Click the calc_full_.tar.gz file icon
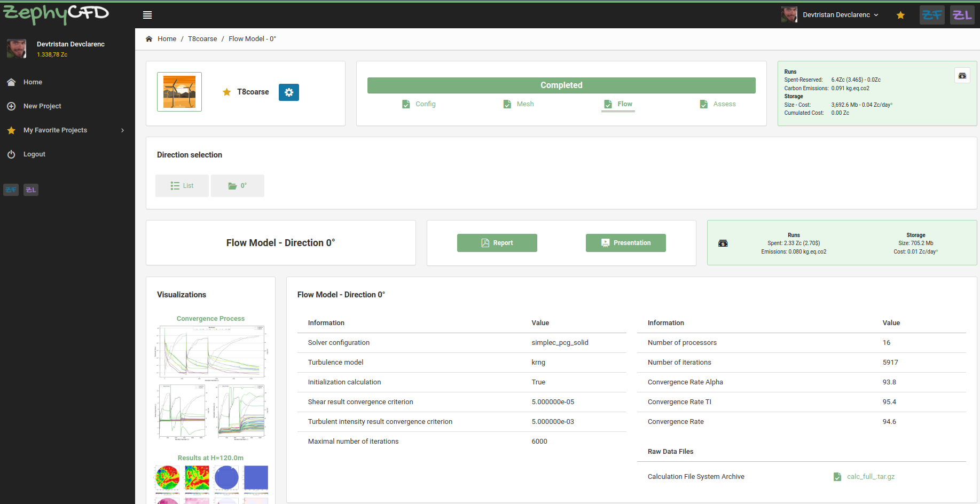The height and width of the screenshot is (504, 980). point(837,477)
